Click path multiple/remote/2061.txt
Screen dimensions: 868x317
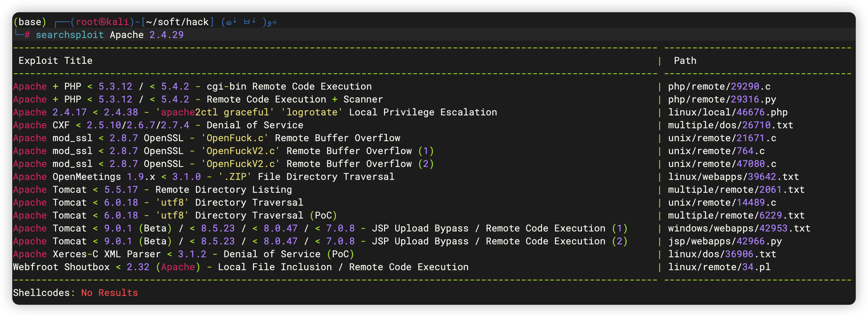point(736,190)
